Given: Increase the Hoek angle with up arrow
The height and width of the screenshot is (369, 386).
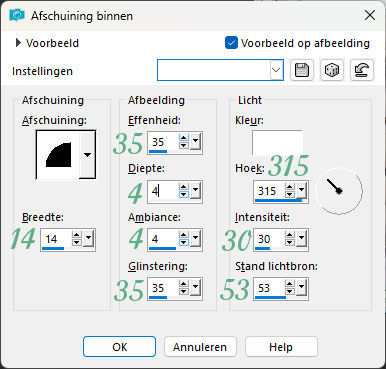Looking at the screenshot, I should click(x=290, y=186).
